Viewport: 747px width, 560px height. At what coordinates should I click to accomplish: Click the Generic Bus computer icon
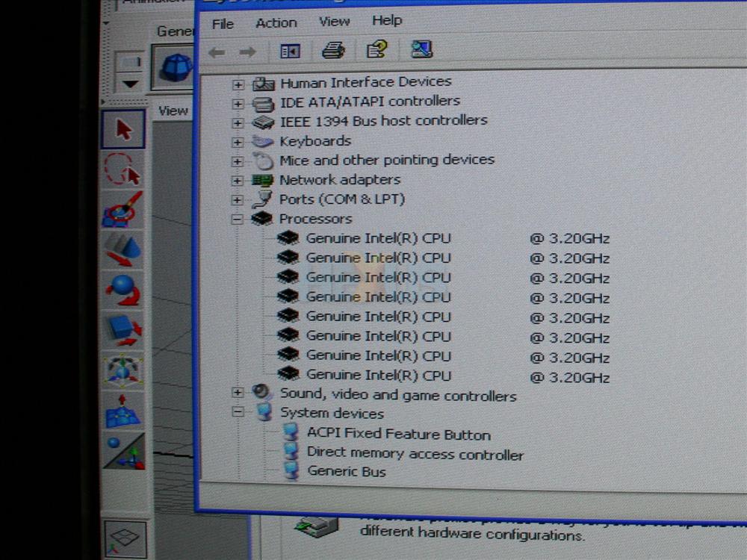point(291,471)
